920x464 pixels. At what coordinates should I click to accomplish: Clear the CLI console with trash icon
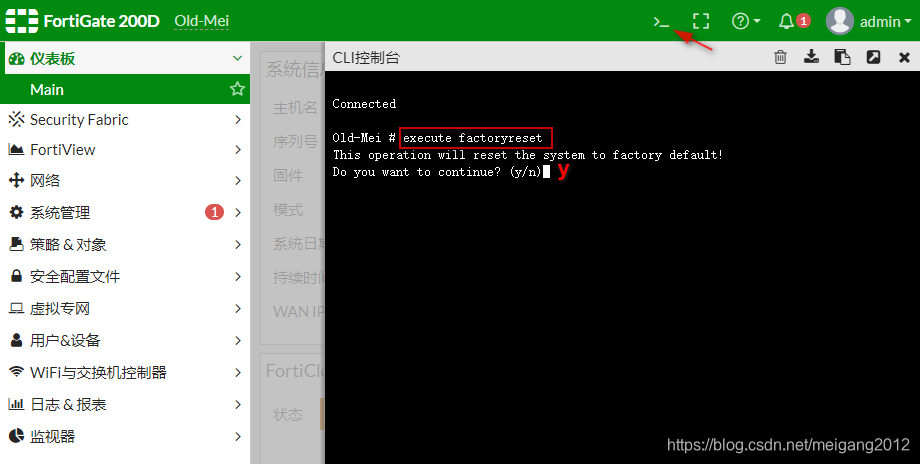pos(780,57)
